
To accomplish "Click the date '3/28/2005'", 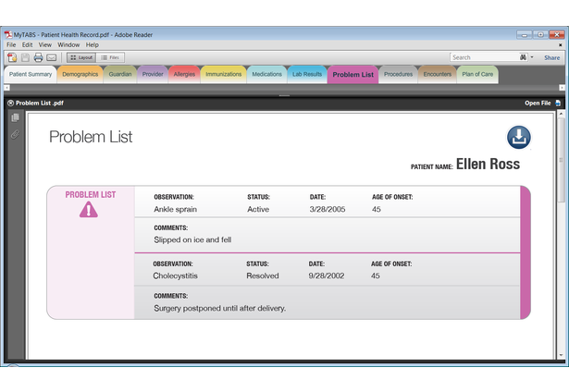I will 328,209.
